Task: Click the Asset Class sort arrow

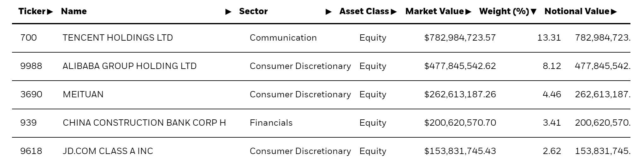Action: [x=393, y=12]
